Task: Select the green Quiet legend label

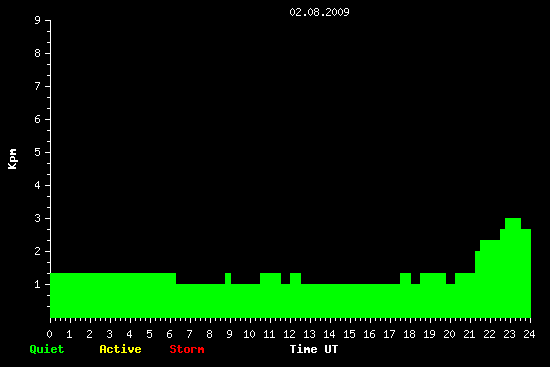Action: point(47,349)
